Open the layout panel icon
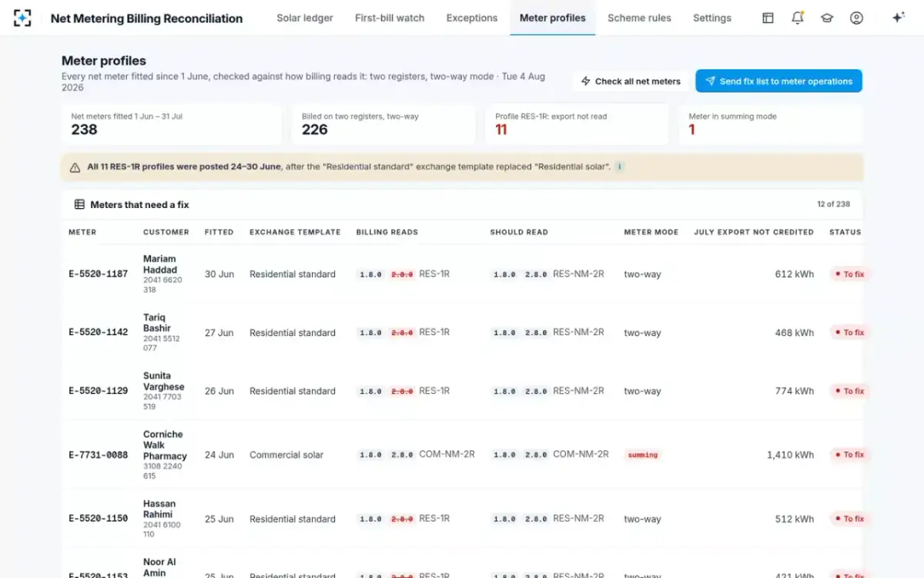Image resolution: width=924 pixels, height=578 pixels. coord(768,18)
